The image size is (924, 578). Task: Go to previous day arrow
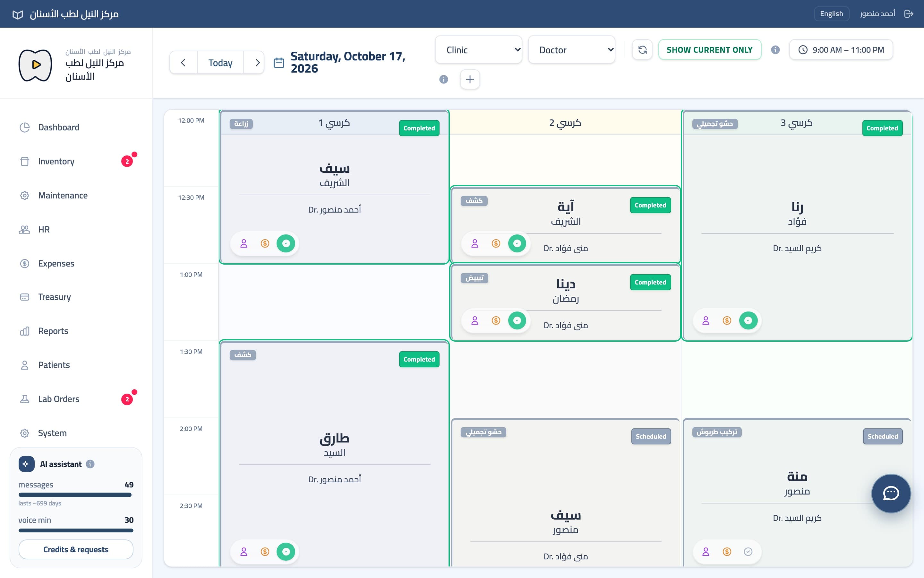pos(183,63)
